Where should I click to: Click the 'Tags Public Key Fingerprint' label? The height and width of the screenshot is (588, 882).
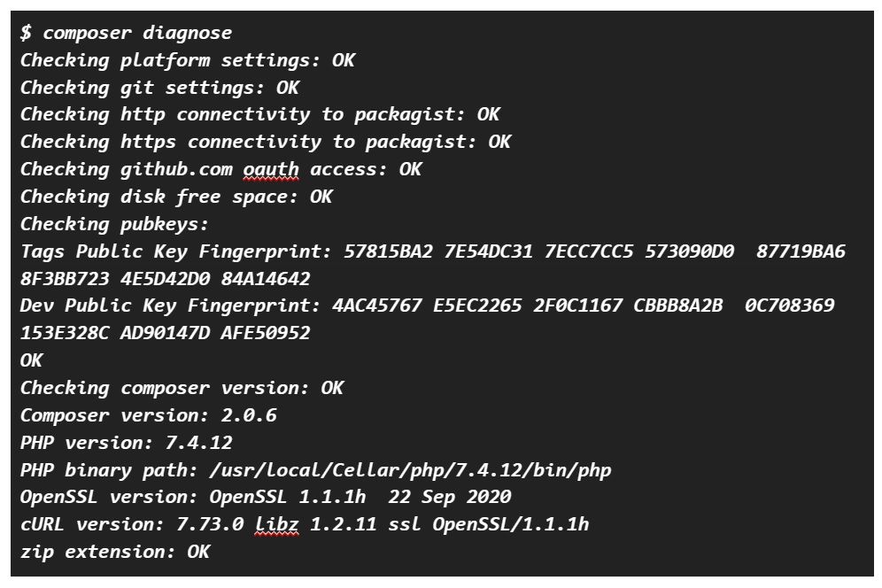[175, 251]
